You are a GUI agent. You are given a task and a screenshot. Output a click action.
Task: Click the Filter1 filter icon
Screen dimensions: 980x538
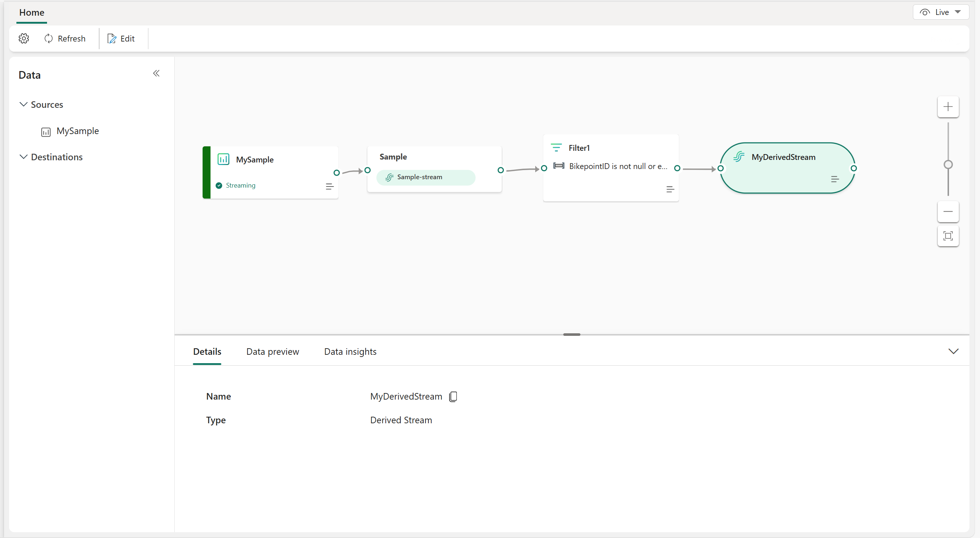pos(556,147)
